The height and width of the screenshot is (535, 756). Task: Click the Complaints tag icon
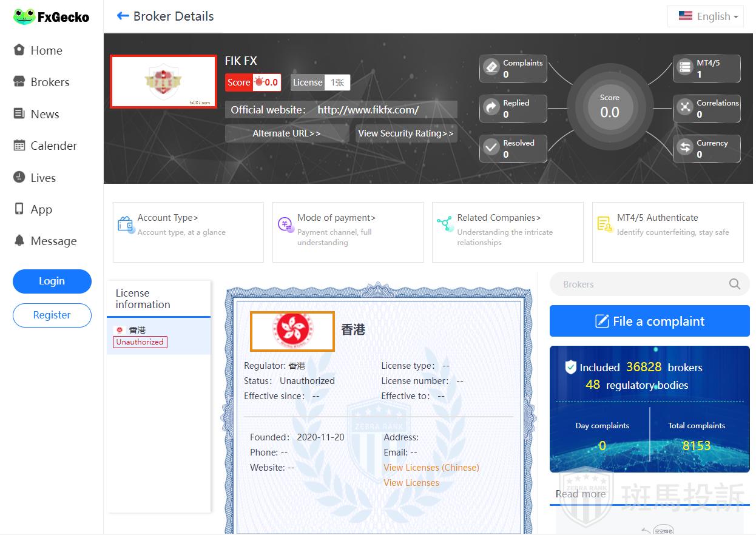tap(491, 68)
